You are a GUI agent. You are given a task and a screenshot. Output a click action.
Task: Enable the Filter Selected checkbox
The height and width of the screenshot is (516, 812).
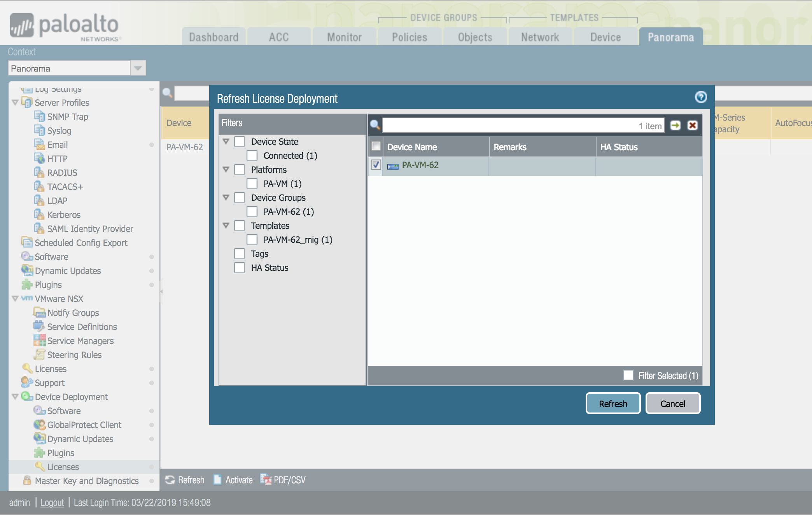pyautogui.click(x=628, y=375)
